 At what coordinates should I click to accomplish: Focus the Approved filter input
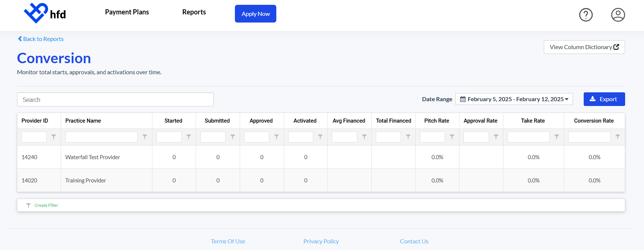click(257, 137)
